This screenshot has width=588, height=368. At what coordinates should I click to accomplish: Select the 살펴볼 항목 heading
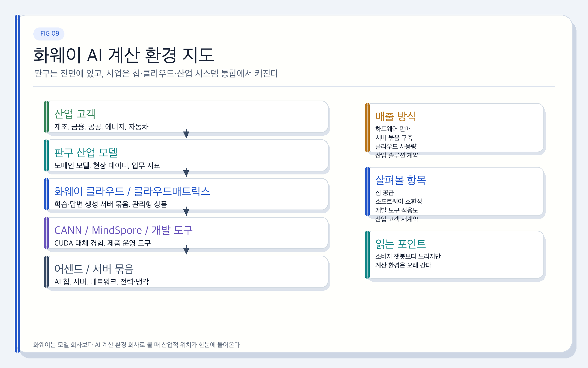point(401,180)
